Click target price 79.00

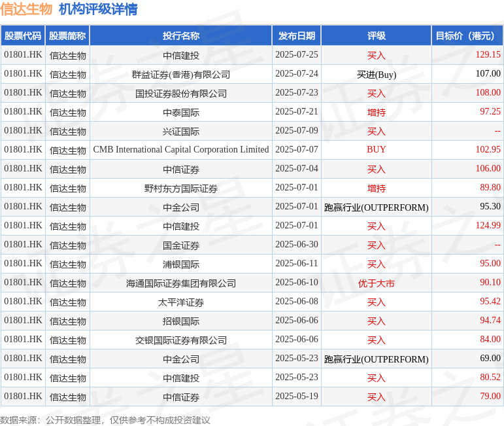click(490, 396)
